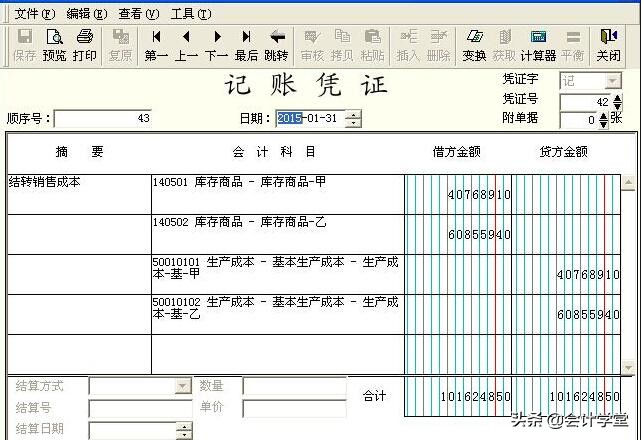Screen dimensions: 641x440
Task: Click the 日期 date field 2015-01-31
Action: click(x=311, y=119)
